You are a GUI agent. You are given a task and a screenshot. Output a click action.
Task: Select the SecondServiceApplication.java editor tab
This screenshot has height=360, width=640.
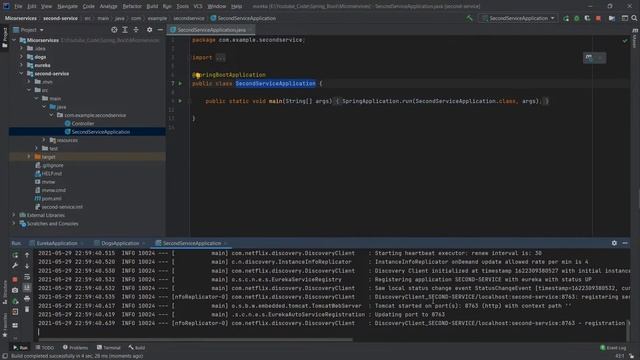point(211,30)
